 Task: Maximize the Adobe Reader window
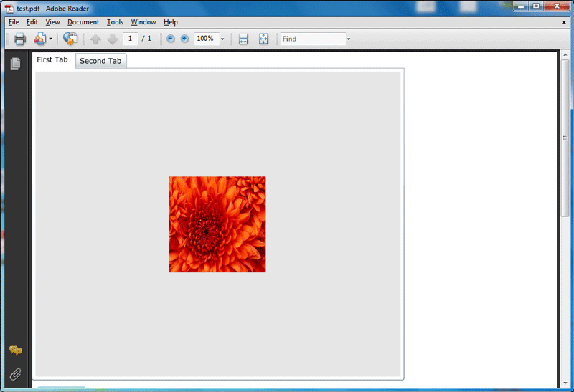[x=536, y=6]
